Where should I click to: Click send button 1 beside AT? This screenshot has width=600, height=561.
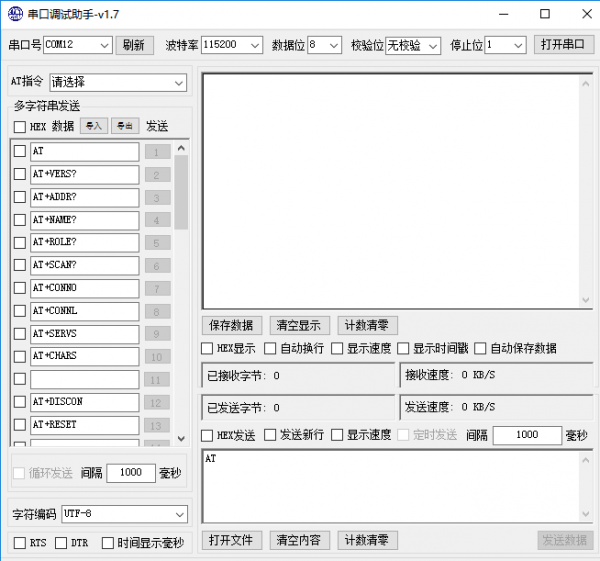point(157,152)
